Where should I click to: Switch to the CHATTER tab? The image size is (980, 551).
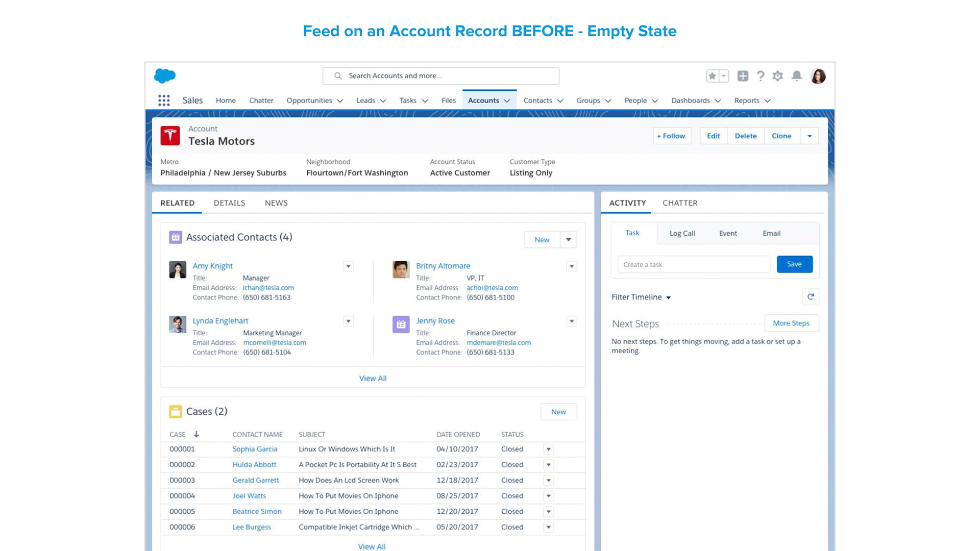[680, 203]
